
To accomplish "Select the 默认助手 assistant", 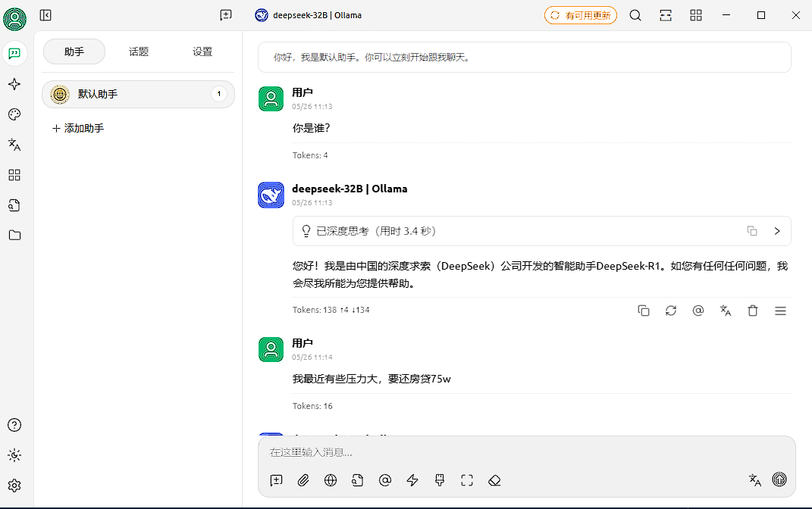I will 138,94.
